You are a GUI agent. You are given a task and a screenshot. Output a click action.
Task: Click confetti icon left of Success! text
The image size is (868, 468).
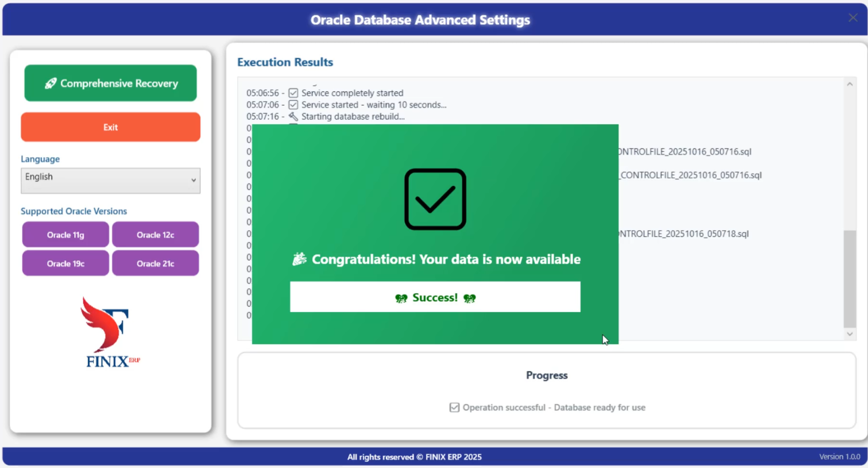(x=401, y=298)
